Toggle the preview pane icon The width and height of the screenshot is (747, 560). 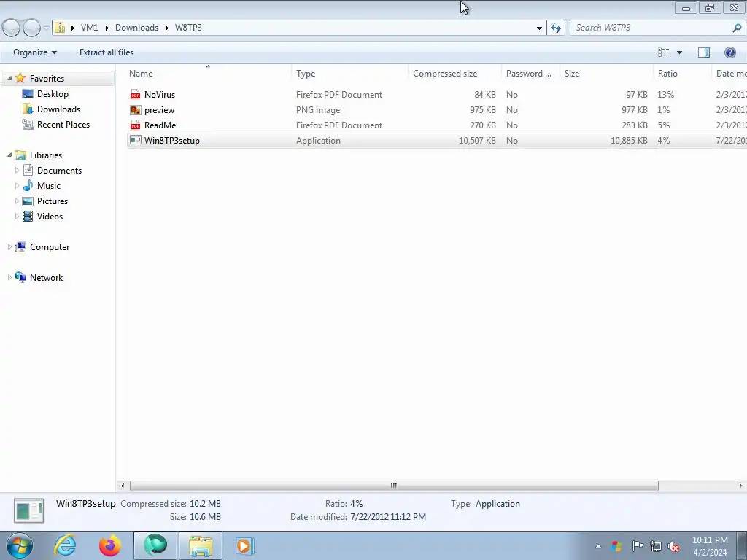click(x=704, y=52)
